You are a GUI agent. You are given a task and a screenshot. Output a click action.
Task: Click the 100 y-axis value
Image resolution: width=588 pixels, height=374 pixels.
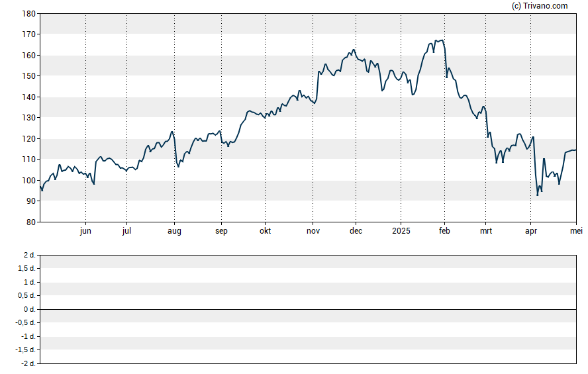point(29,180)
